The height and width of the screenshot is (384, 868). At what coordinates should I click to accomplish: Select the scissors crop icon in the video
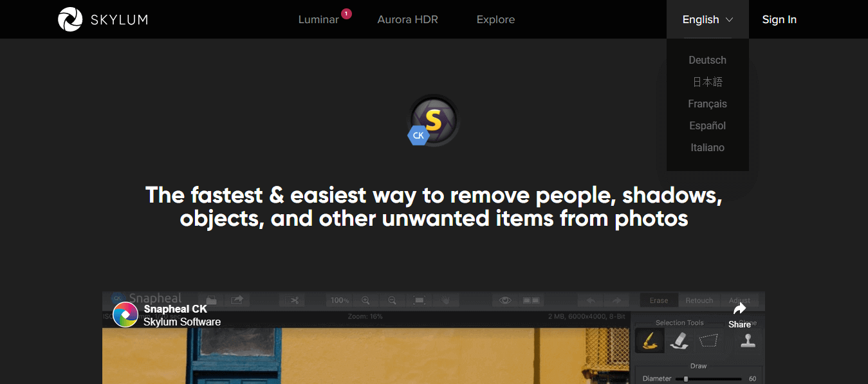pyautogui.click(x=294, y=300)
